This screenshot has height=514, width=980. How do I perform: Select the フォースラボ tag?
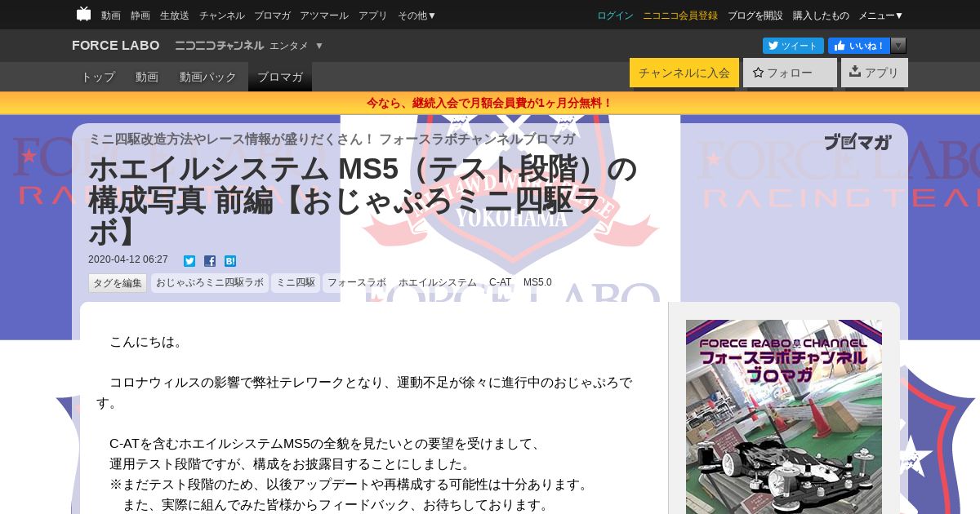click(357, 283)
